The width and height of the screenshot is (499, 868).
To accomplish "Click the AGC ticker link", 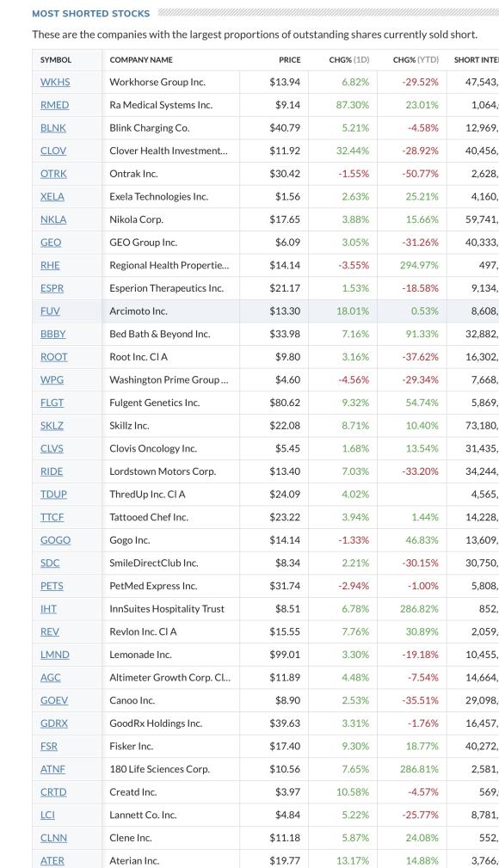I will (x=51, y=678).
